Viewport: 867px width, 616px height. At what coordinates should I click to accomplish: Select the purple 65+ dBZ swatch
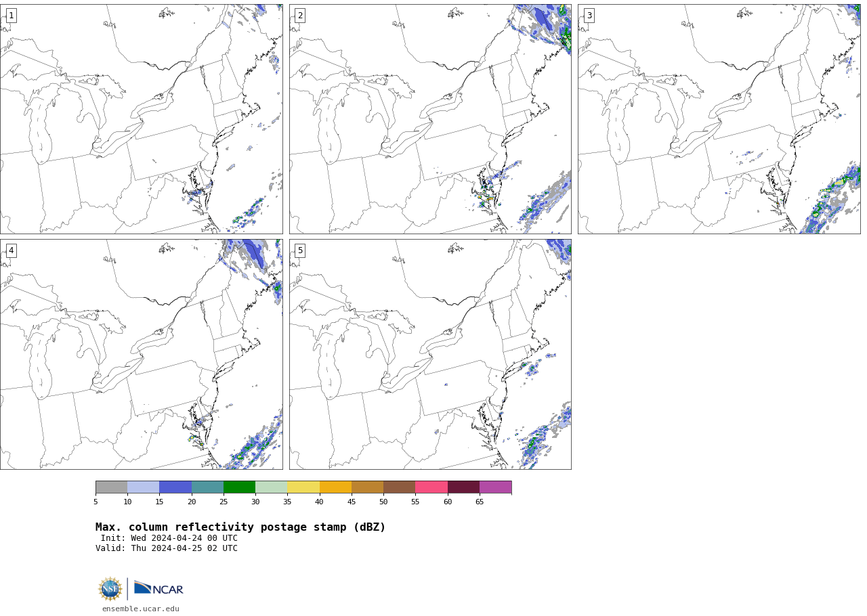tap(495, 487)
